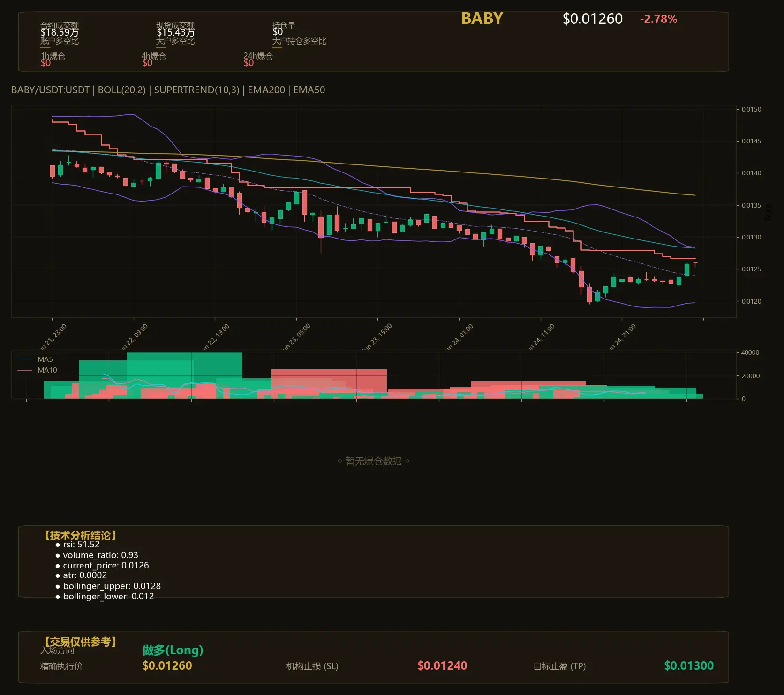Click the 24h爆仓 liquidation label
The image size is (784, 695).
pos(258,56)
